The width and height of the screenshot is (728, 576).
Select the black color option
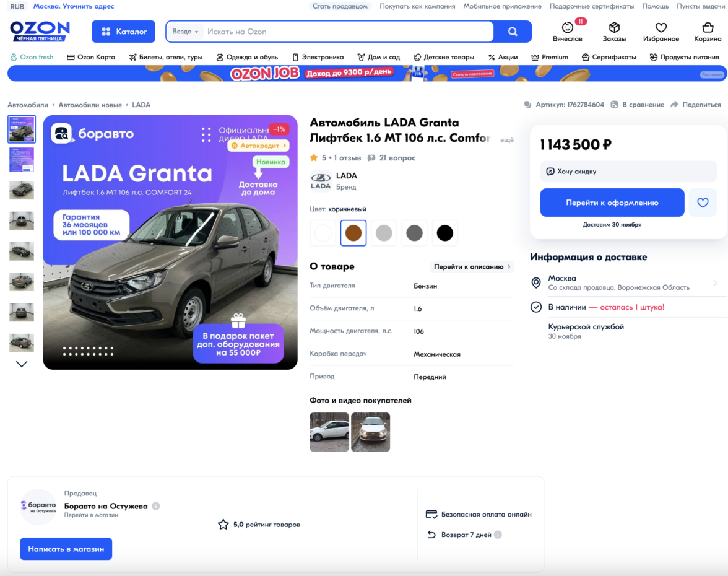tap(444, 233)
